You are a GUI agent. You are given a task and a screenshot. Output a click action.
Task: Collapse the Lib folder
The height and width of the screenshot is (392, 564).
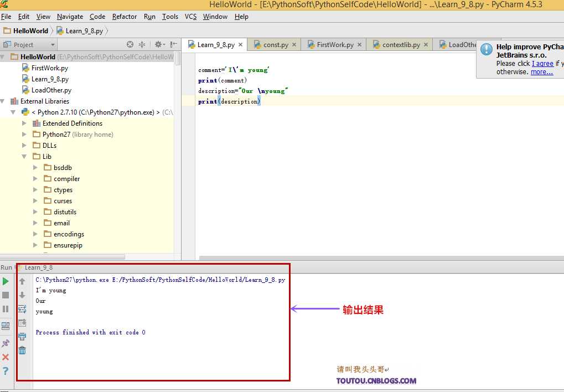(x=24, y=157)
